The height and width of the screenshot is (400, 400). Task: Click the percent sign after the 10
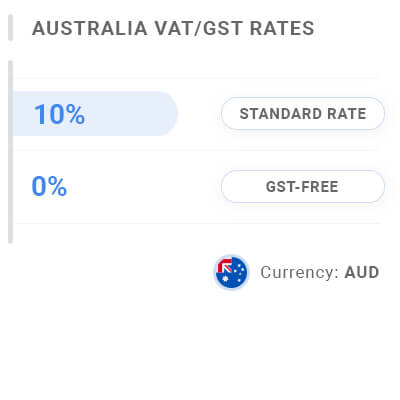pos(73,114)
